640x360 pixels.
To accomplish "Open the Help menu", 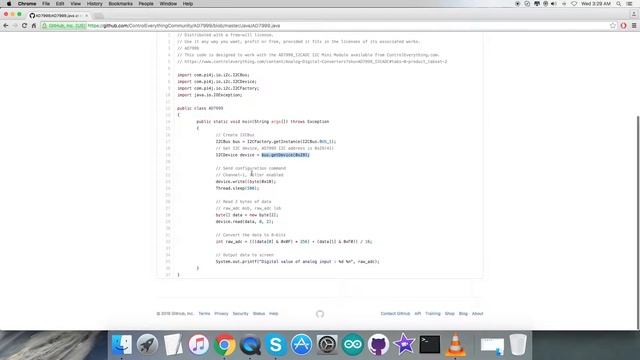I will click(x=188, y=4).
